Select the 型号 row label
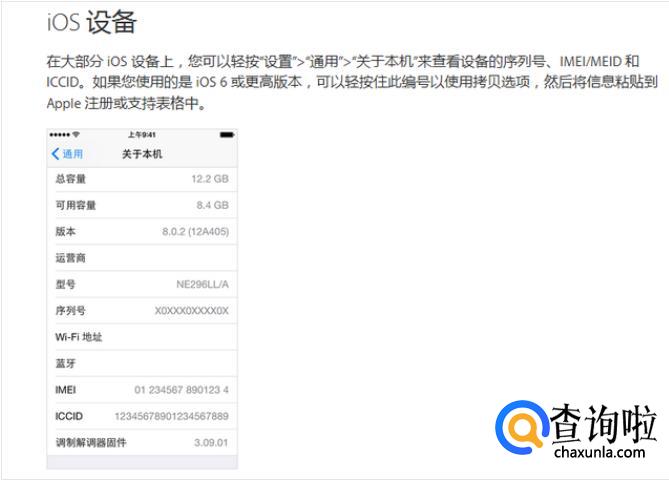This screenshot has width=669, height=483. tap(65, 284)
